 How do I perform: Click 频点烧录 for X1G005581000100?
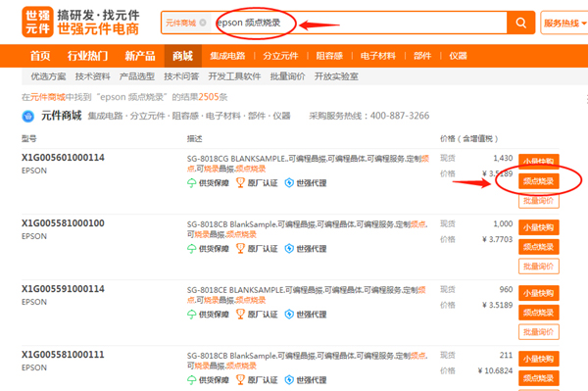tap(538, 247)
